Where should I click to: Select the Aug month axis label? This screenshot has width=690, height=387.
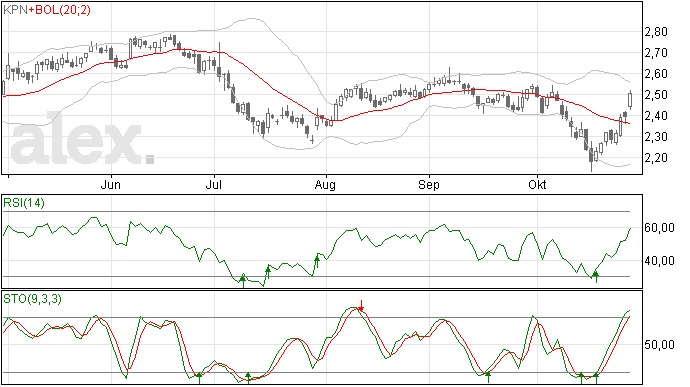tap(325, 185)
